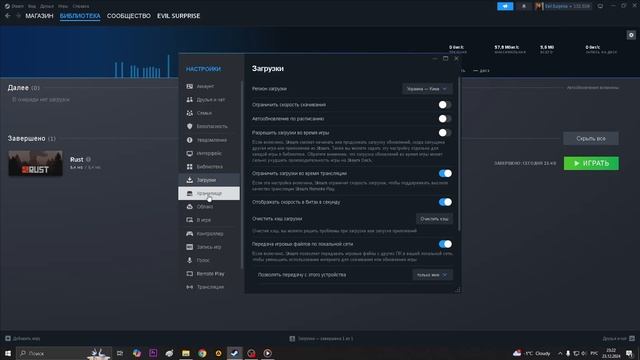640x360 pixels.
Task: Disable Ограничить загрузки во время трансляции
Action: click(445, 173)
